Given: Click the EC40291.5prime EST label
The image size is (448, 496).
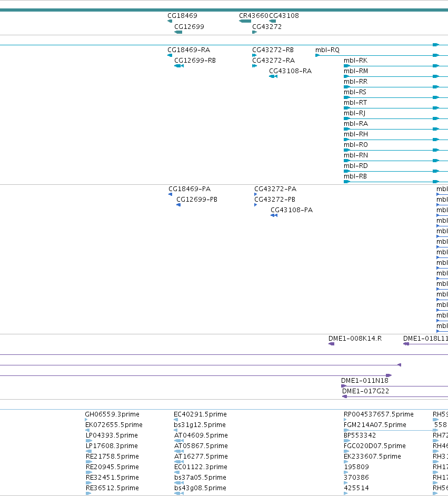Looking at the screenshot, I should pyautogui.click(x=200, y=414).
